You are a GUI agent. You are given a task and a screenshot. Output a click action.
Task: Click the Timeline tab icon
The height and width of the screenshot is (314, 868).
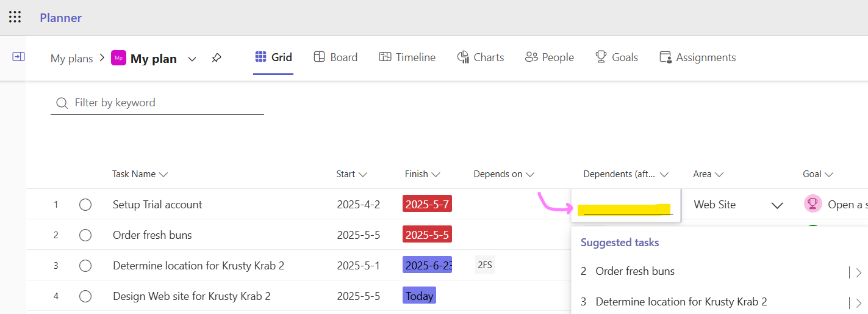coord(385,57)
